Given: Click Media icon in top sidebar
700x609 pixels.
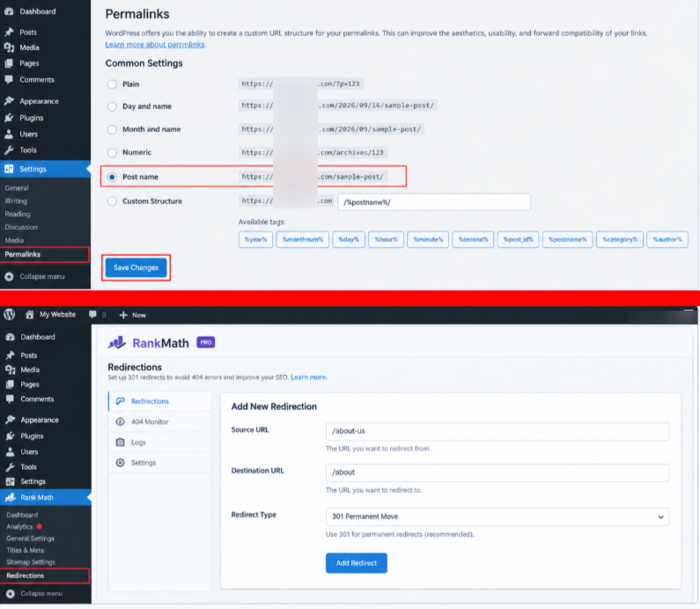Looking at the screenshot, I should click(x=9, y=48).
